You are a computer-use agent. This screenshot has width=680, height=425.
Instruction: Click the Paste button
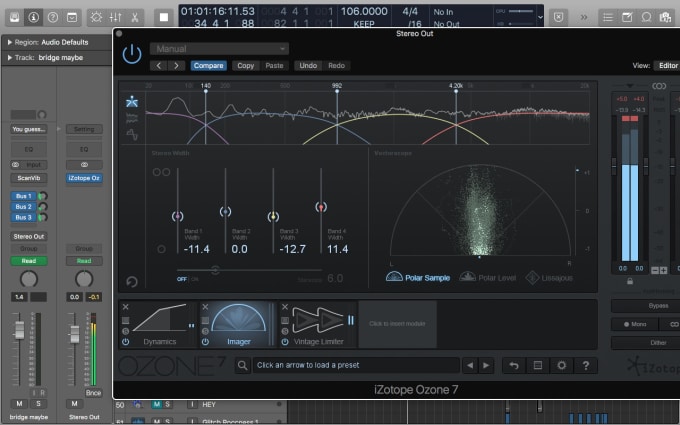click(274, 65)
